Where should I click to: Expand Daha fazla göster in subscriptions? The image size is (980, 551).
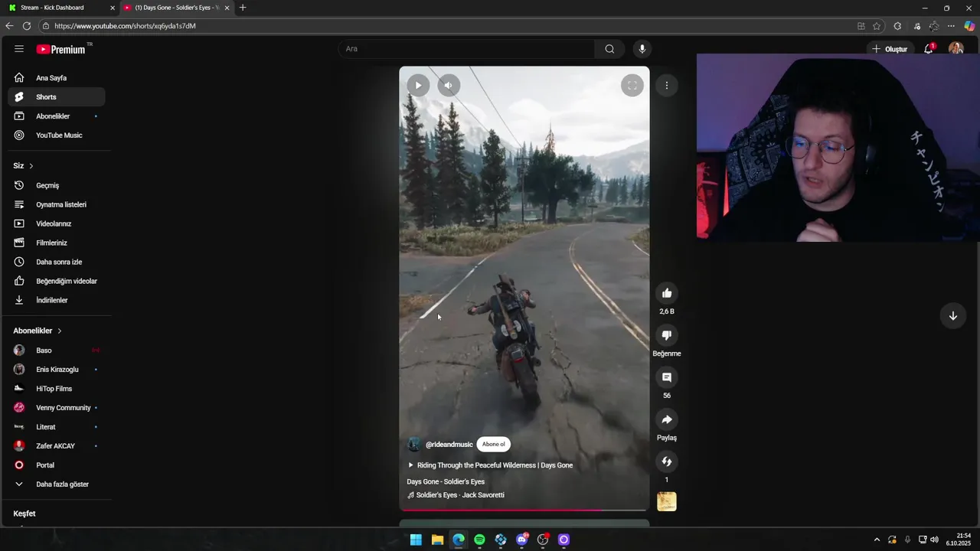coord(57,484)
